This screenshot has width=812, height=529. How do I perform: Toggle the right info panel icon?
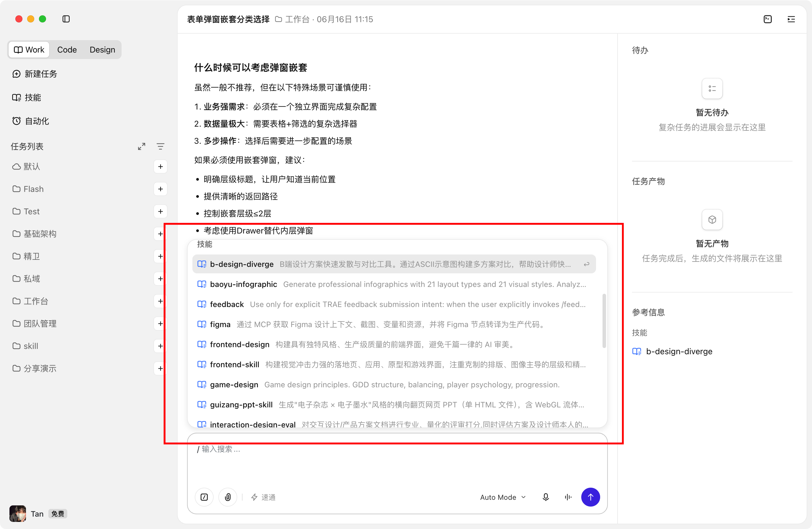click(x=791, y=19)
